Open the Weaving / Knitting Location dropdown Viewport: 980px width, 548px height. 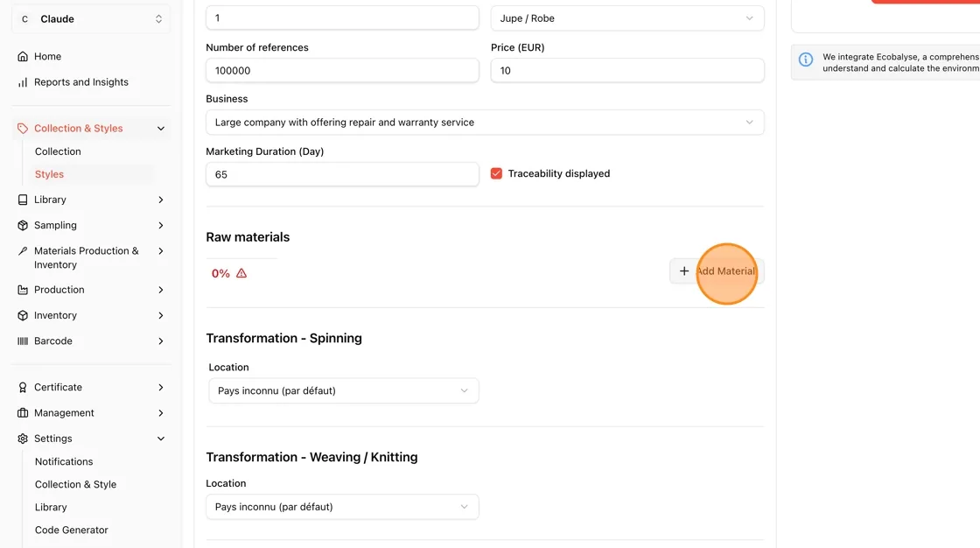pos(342,507)
